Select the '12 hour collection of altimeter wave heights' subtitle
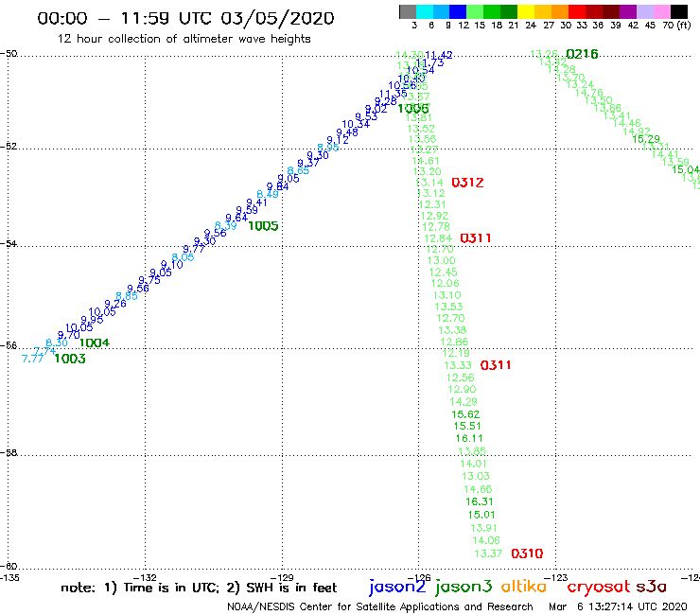The image size is (700, 615). pyautogui.click(x=184, y=39)
